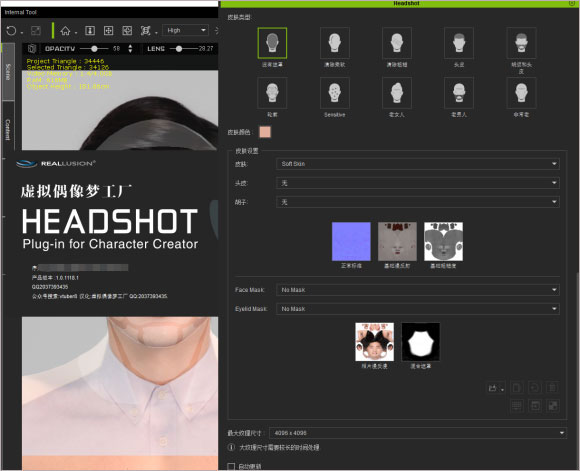The height and width of the screenshot is (471, 580).
Task: Select the second skin type head in top row
Action: 334,43
